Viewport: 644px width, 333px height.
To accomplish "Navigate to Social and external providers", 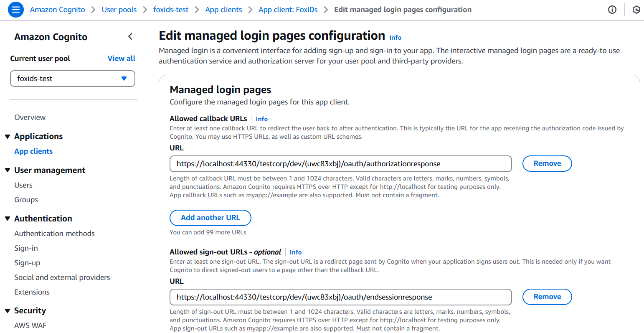I will [62, 277].
